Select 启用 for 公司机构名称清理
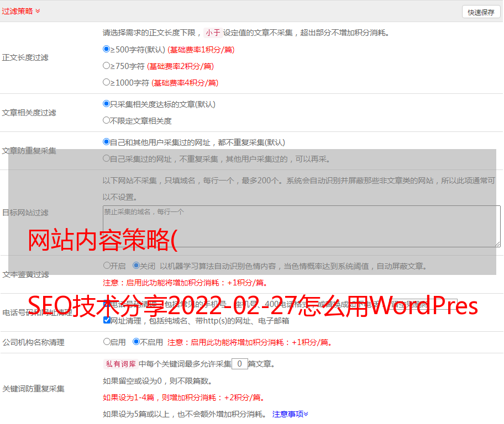 [x=107, y=341]
